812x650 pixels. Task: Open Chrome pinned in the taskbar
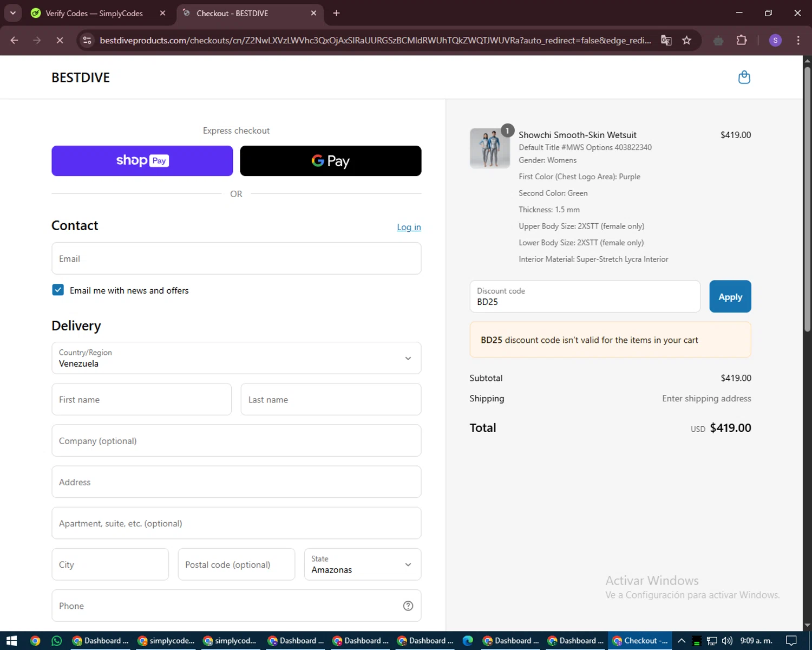(x=35, y=641)
